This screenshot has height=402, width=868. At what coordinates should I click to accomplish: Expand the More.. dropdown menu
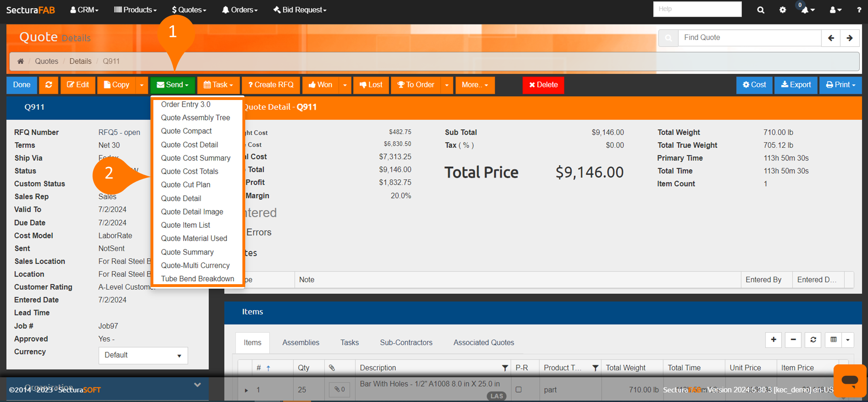(x=475, y=85)
